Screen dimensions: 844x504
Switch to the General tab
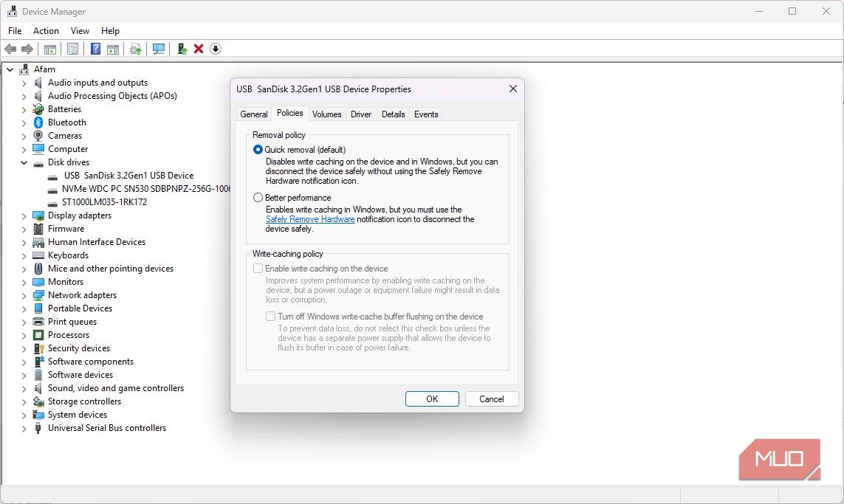tap(254, 114)
